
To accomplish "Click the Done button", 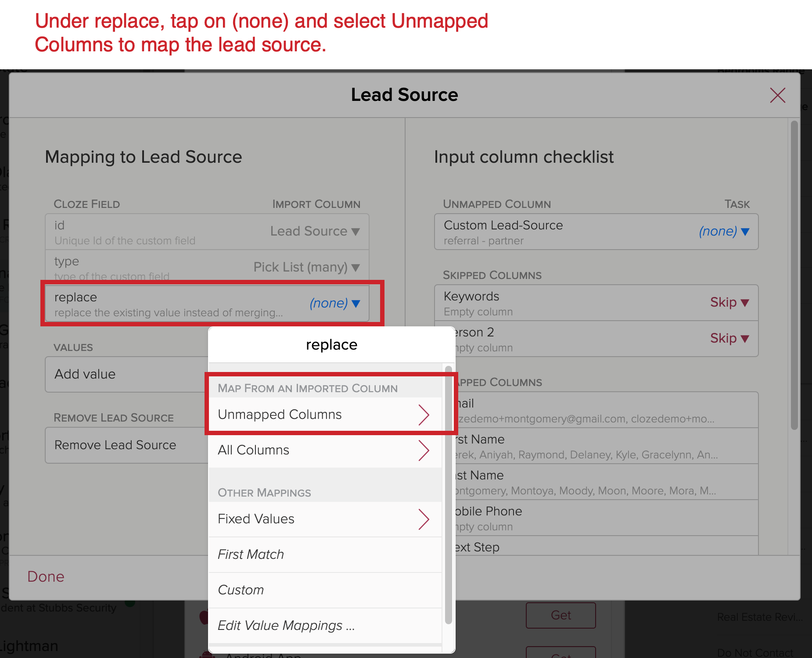I will (46, 576).
